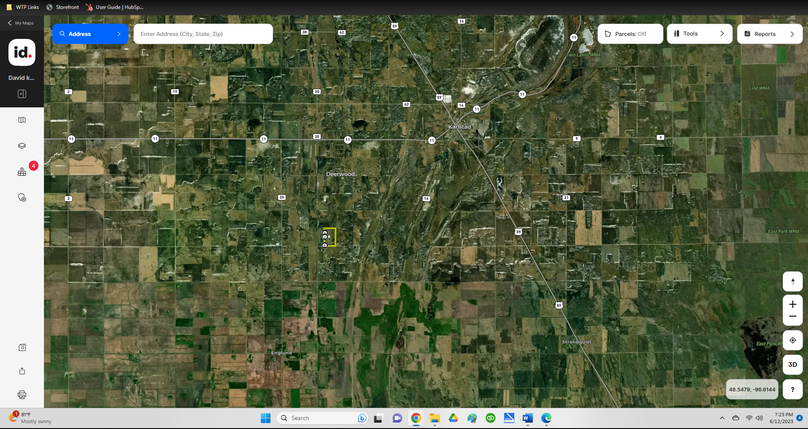
Task: Locate my position with the target icon
Action: 792,340
